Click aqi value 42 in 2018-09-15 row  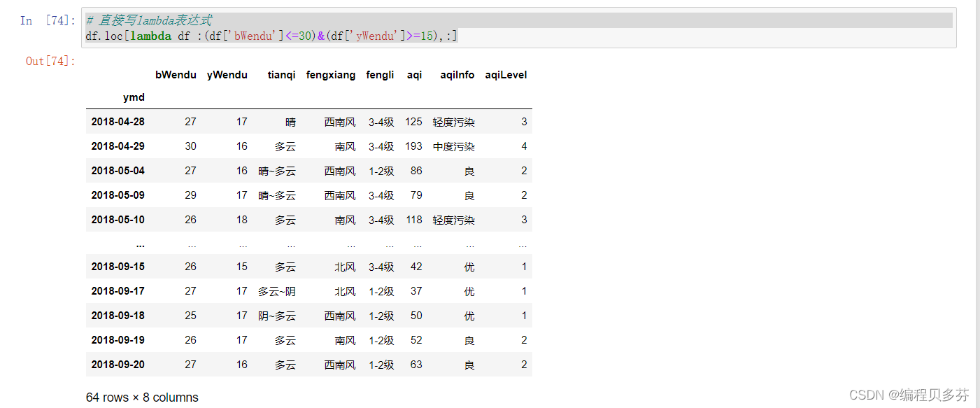pyautogui.click(x=416, y=267)
